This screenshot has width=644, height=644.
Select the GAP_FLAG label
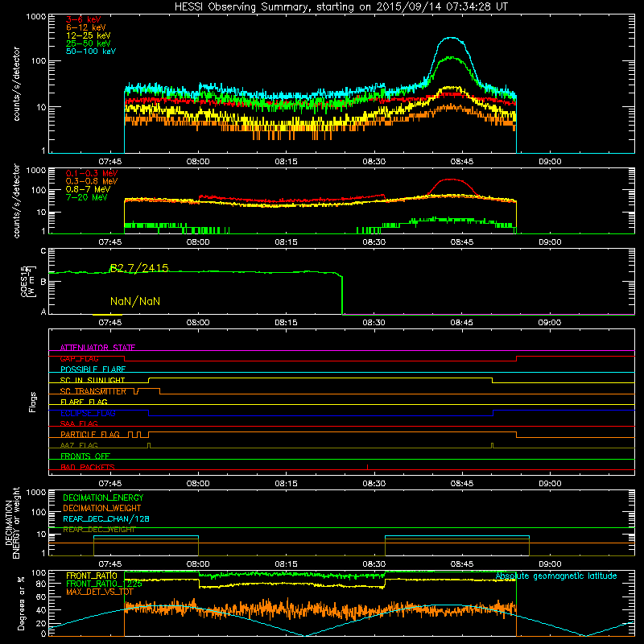[x=79, y=358]
